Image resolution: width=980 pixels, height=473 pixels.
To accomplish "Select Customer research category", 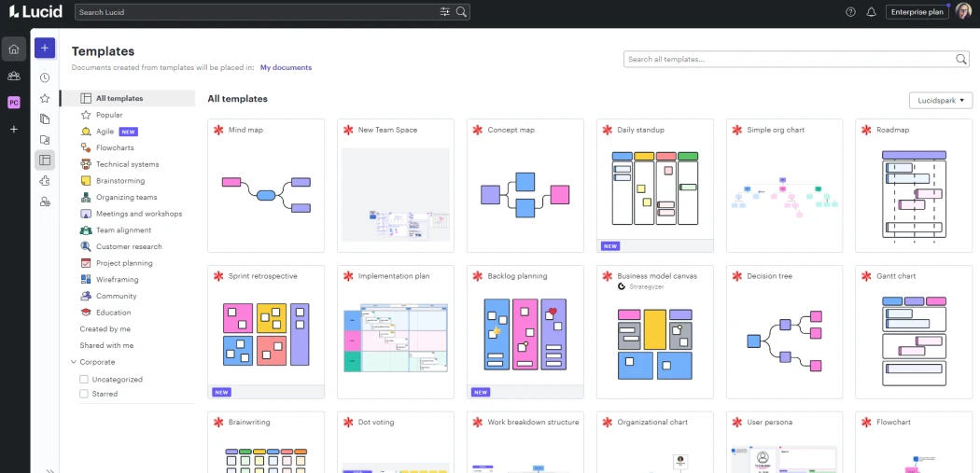I will click(x=128, y=246).
